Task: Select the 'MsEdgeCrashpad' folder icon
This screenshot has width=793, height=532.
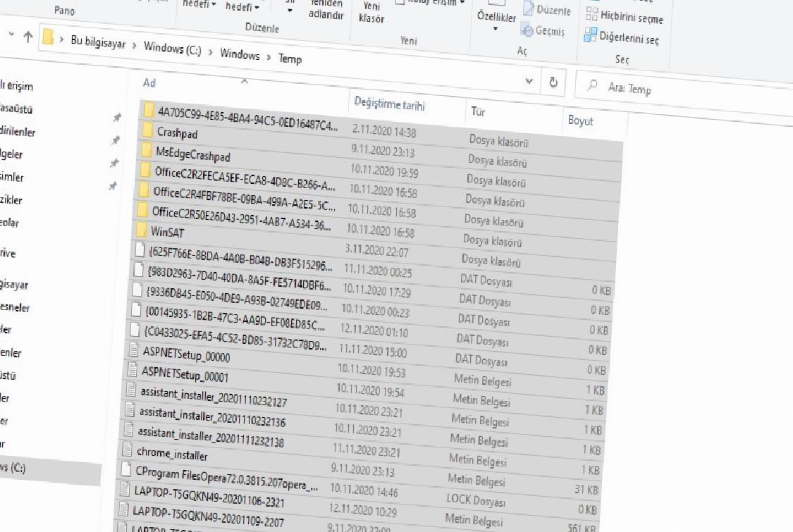Action: pos(146,149)
